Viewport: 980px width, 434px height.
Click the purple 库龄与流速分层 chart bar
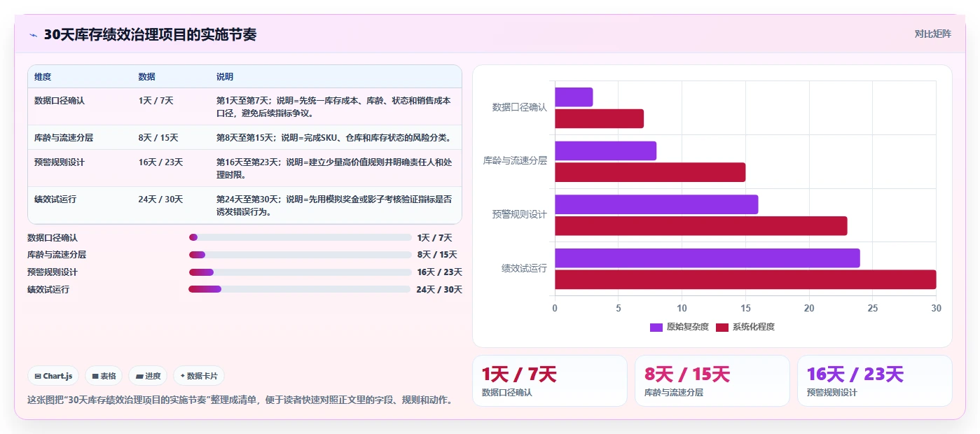[605, 151]
